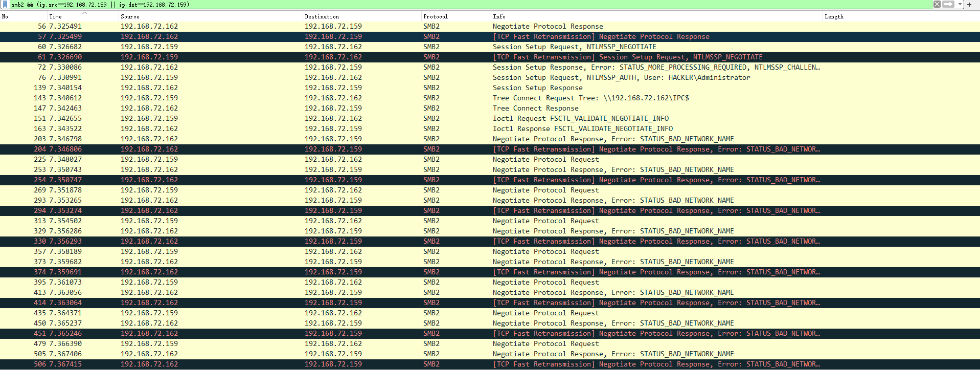Select packet 143 Tree Connect Request IPC$
This screenshot has width=980, height=388.
(490, 98)
